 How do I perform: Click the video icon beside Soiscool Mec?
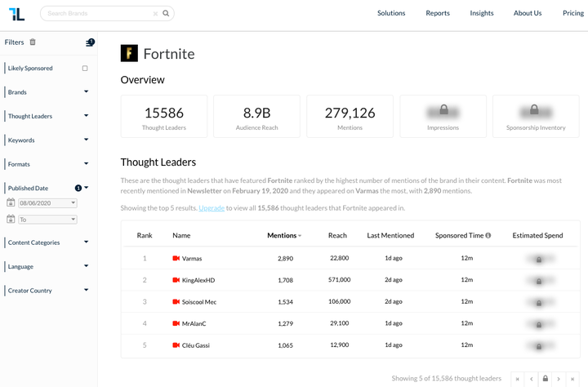[x=176, y=301]
